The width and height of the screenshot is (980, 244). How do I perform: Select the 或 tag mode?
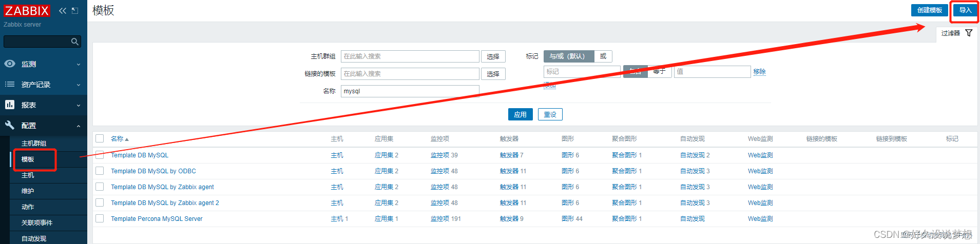coord(603,56)
